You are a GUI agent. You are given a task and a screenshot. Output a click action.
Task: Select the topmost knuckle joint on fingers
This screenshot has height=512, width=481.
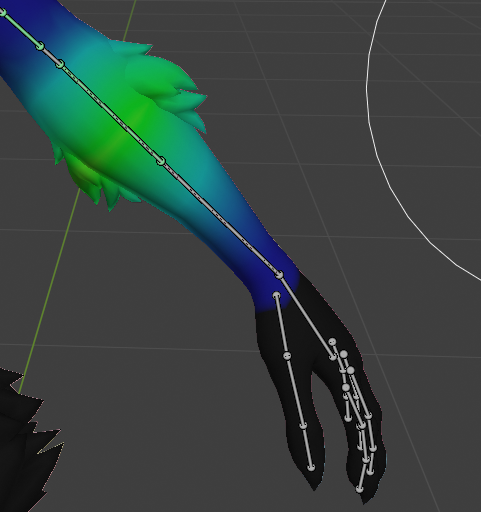click(332, 342)
